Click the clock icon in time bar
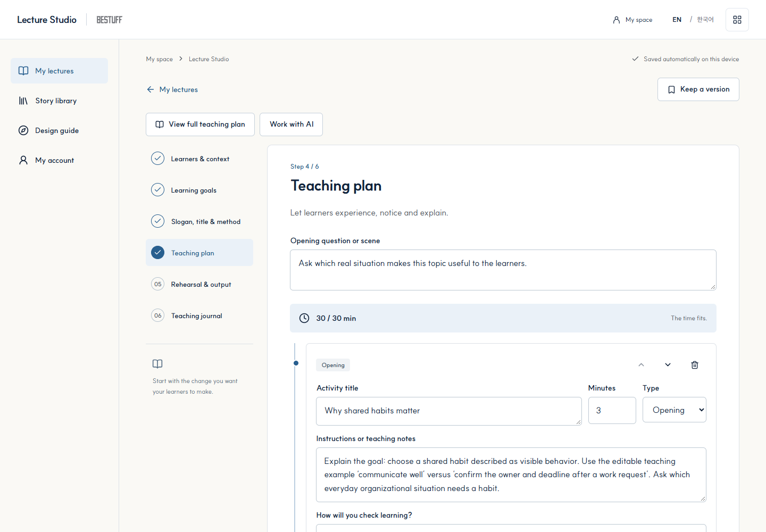766x532 pixels. (x=304, y=318)
